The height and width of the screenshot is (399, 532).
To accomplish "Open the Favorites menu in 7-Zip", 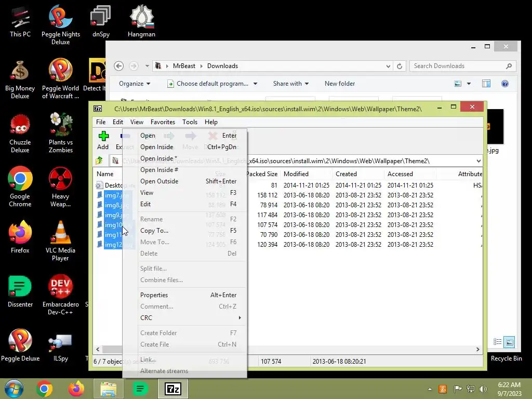I will tap(163, 122).
